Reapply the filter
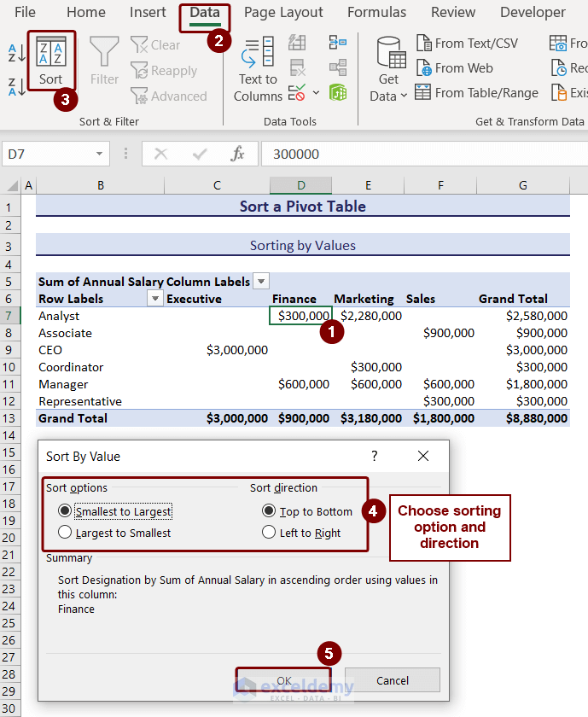Screen dimensions: 588x717 tap(164, 70)
